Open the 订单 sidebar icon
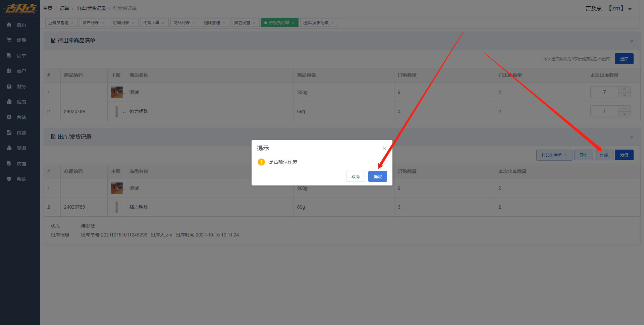This screenshot has height=325, width=644. click(x=9, y=55)
